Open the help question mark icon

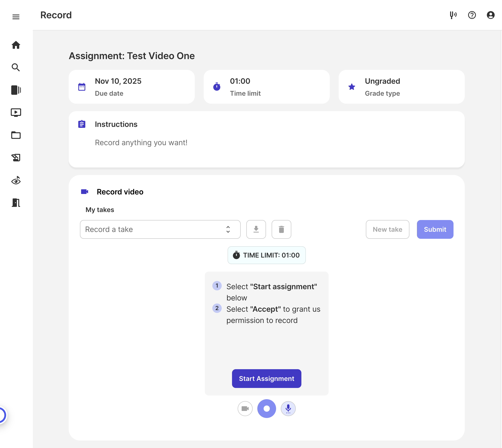tap(472, 15)
